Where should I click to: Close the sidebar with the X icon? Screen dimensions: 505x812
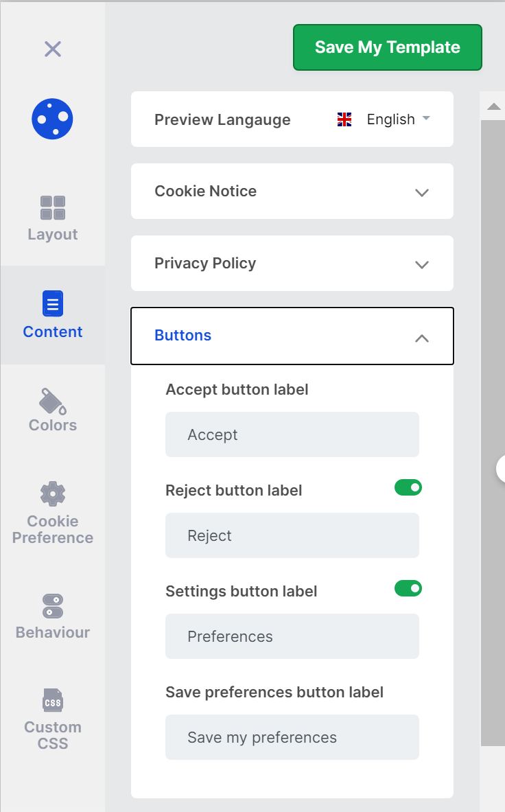(52, 49)
